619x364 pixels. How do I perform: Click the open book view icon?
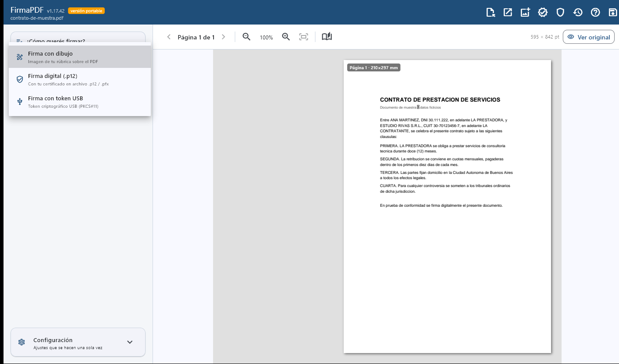click(327, 37)
